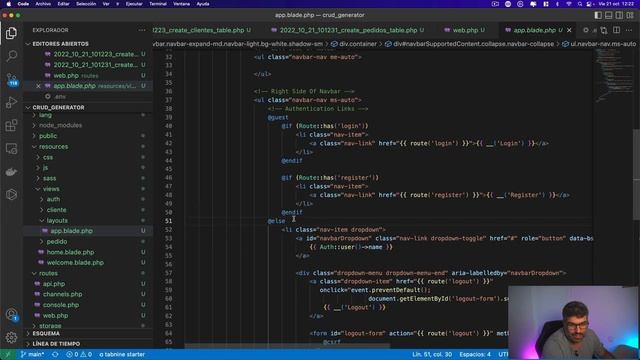The image size is (640, 360).
Task: Open the Search view in activity bar
Action: coord(11,56)
